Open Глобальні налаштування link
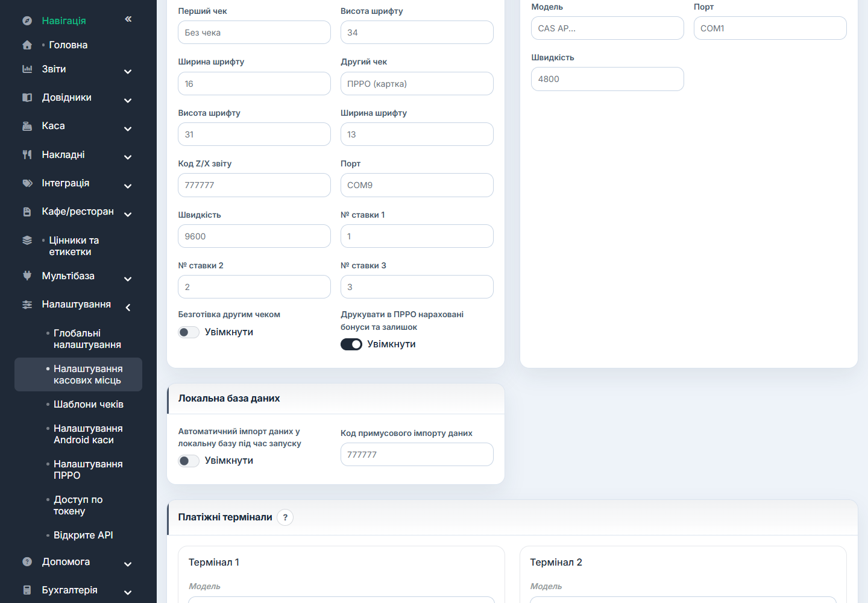The image size is (868, 603). pyautogui.click(x=87, y=339)
